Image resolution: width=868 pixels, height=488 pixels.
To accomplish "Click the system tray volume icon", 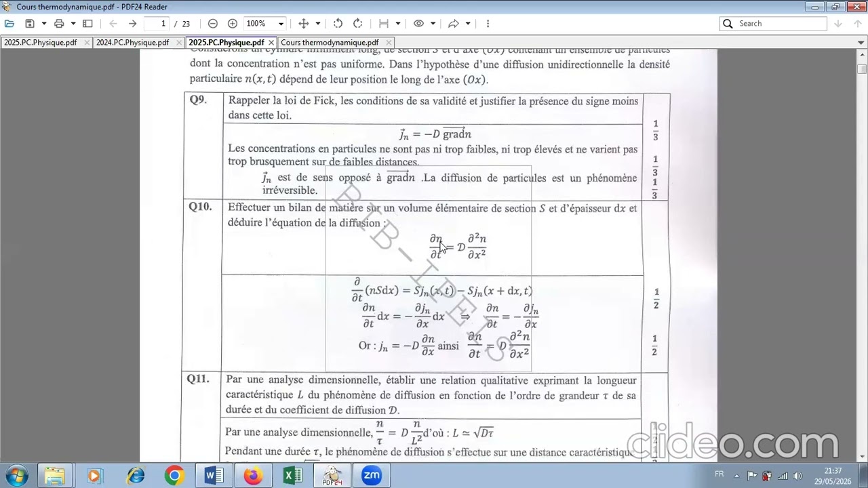I will pyautogui.click(x=797, y=475).
